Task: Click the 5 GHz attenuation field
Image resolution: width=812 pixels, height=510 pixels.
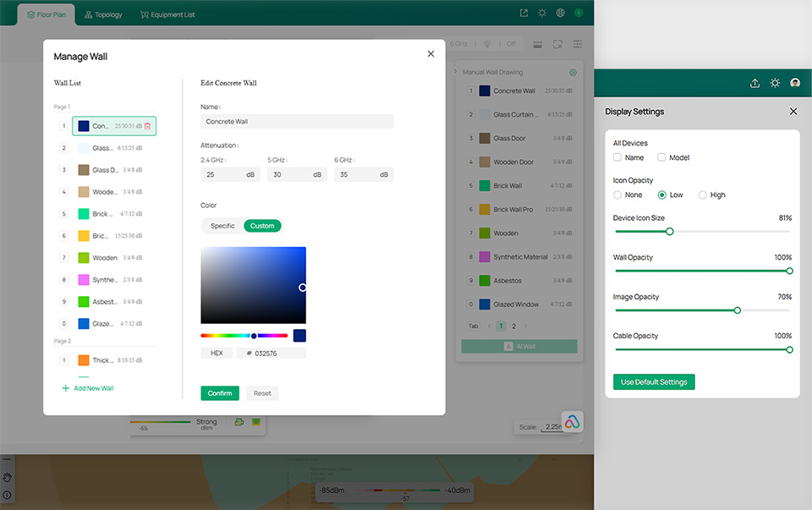Action: pyautogui.click(x=297, y=174)
